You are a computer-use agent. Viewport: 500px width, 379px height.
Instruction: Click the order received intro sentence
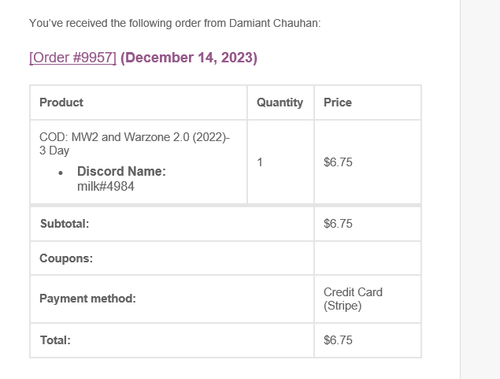click(175, 23)
